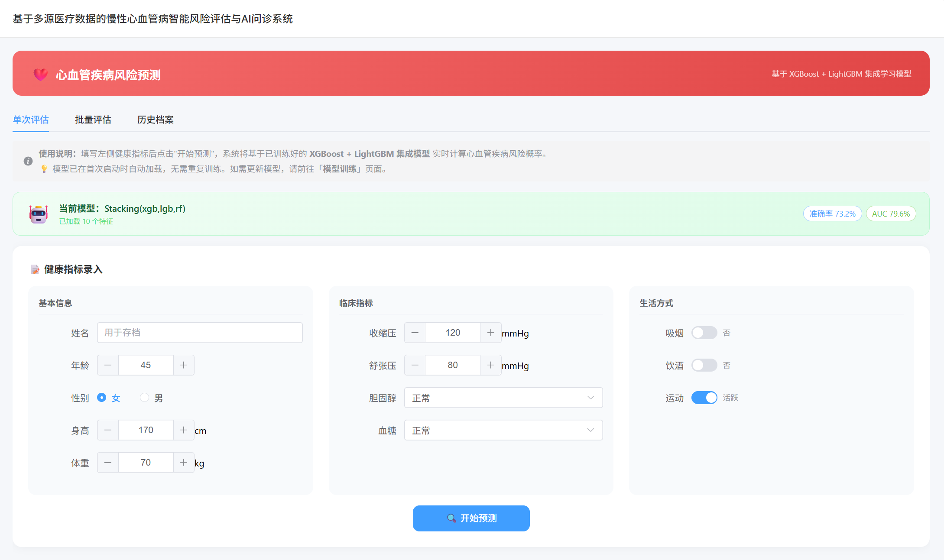
Task: Select the 女 gender radio button
Action: (101, 398)
